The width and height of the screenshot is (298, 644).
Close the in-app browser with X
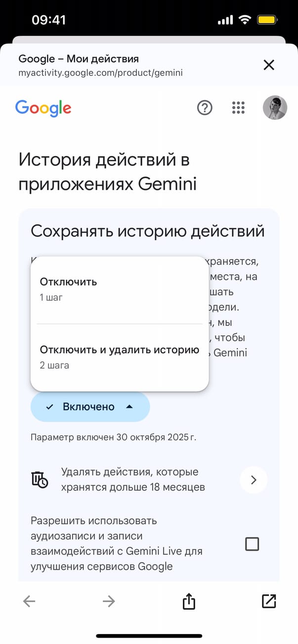[269, 65]
